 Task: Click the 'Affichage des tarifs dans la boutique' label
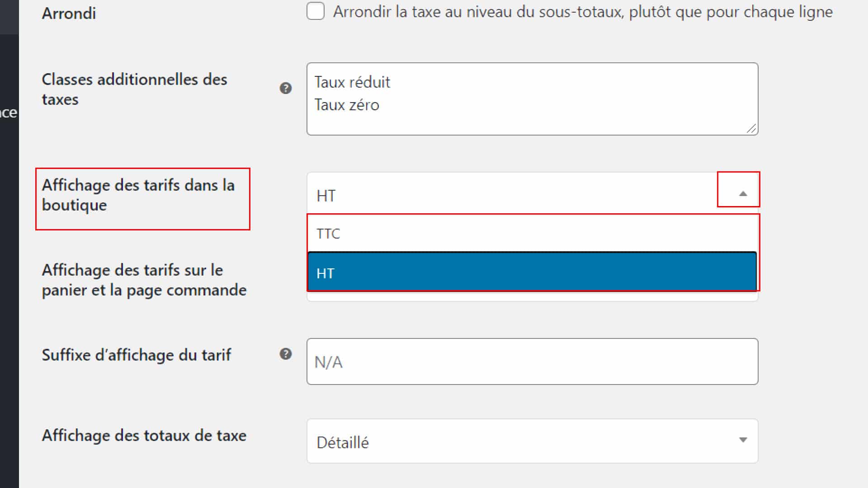(138, 195)
